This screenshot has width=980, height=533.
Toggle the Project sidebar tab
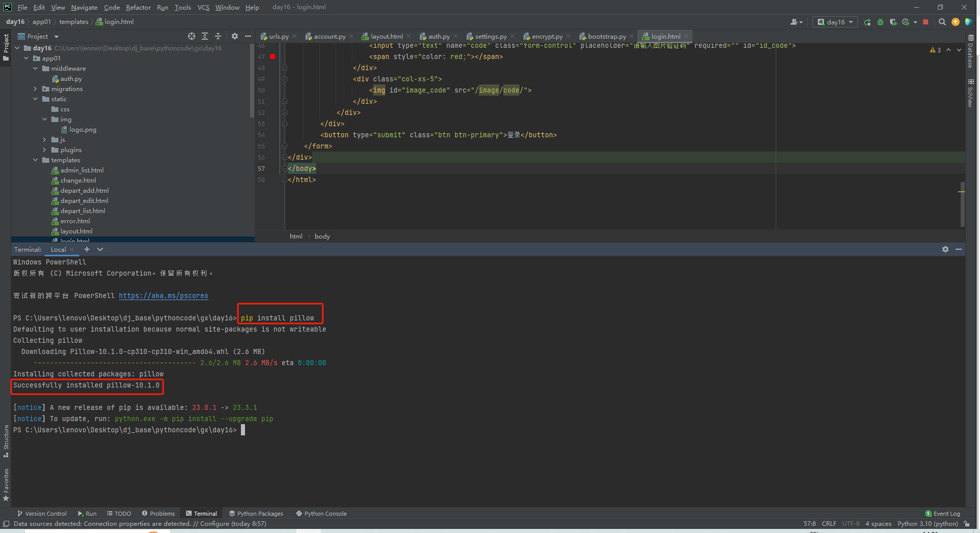pyautogui.click(x=6, y=47)
